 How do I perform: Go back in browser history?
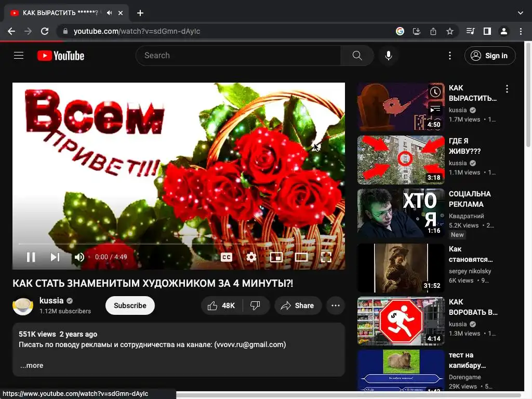coord(11,31)
